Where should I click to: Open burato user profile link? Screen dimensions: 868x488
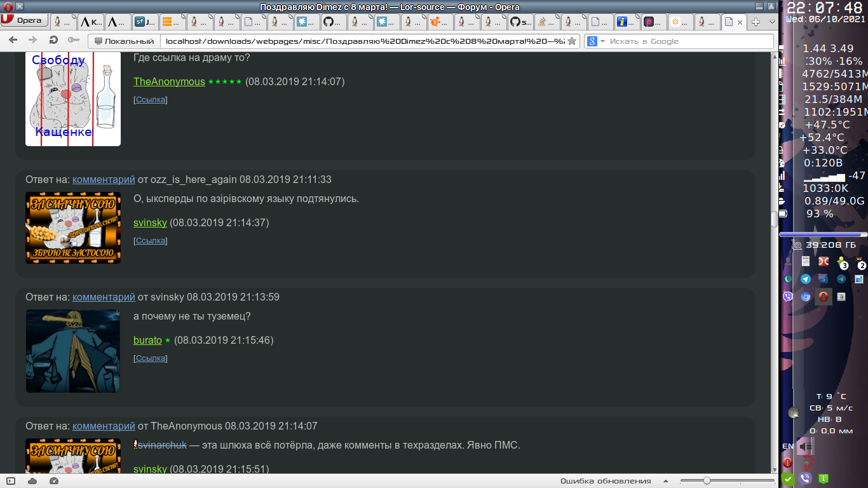pos(147,341)
